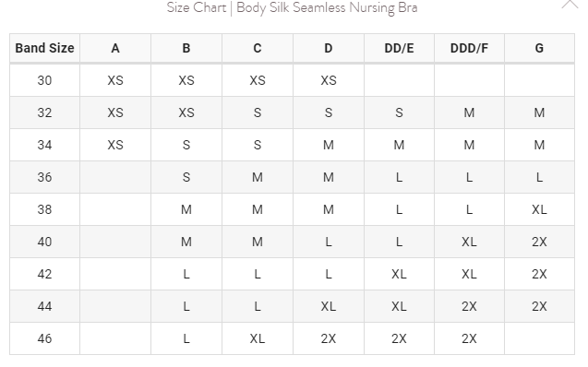588x367 pixels.
Task: Click the DDD/F column header
Action: click(469, 48)
